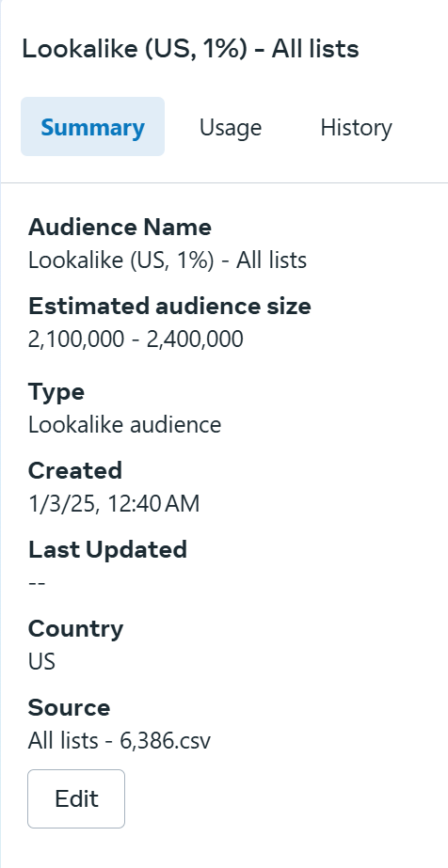Screen dimensions: 448x868
Task: Click the 'Country' label
Action: pos(76,629)
